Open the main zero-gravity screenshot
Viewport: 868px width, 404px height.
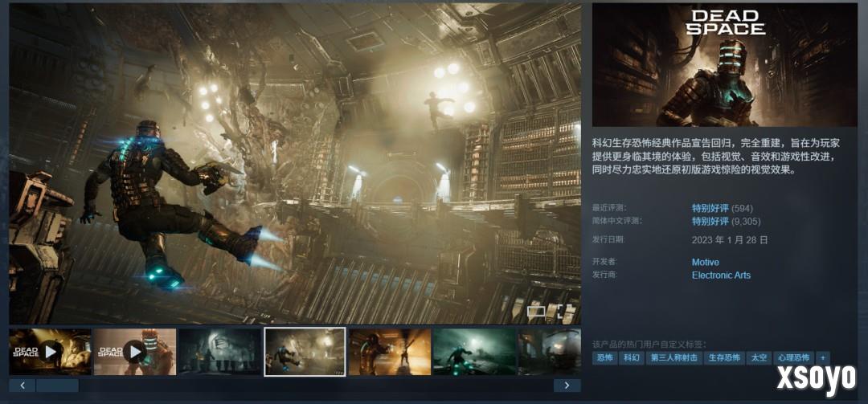click(x=295, y=164)
